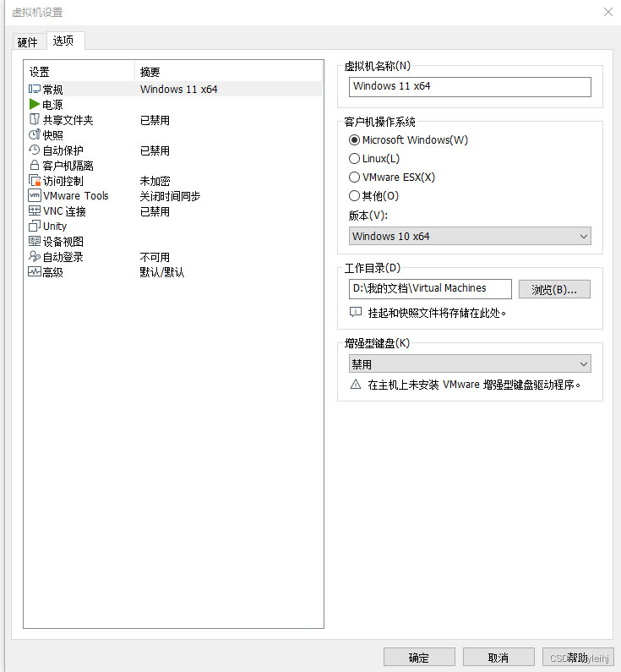Select Microsoft Windows(W) radio button
Screen dimensions: 621x672
point(354,140)
